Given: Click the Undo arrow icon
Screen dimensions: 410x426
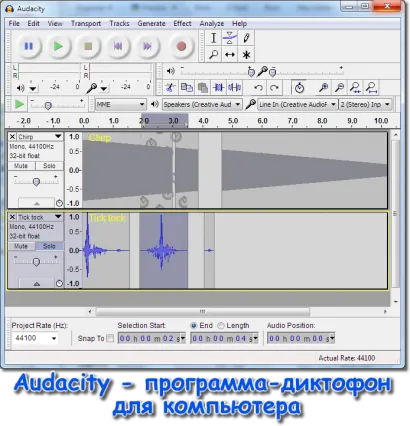Looking at the screenshot, I should click(x=258, y=88).
